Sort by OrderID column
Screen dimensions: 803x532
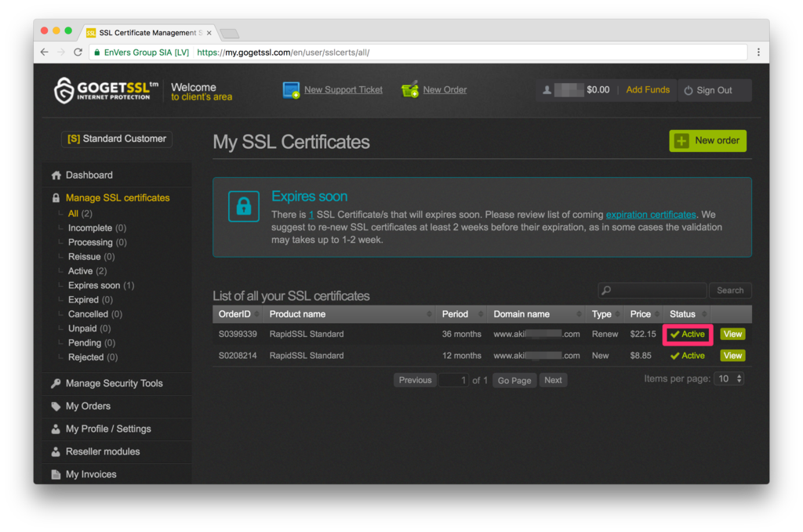click(x=238, y=314)
